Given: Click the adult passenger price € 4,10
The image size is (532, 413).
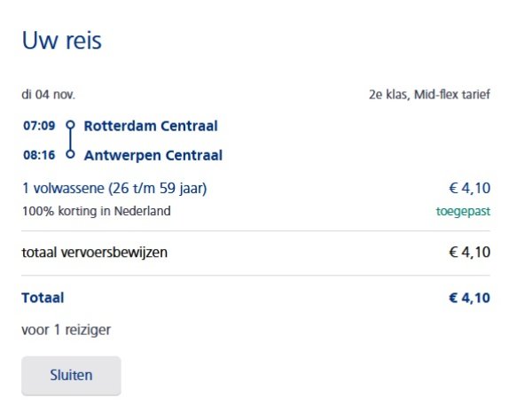Looking at the screenshot, I should pyautogui.click(x=469, y=188).
